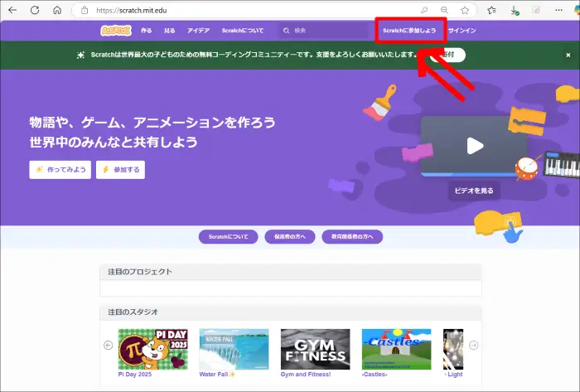Image resolution: width=580 pixels, height=392 pixels.
Task: Click the browser address bar URL
Action: click(132, 10)
